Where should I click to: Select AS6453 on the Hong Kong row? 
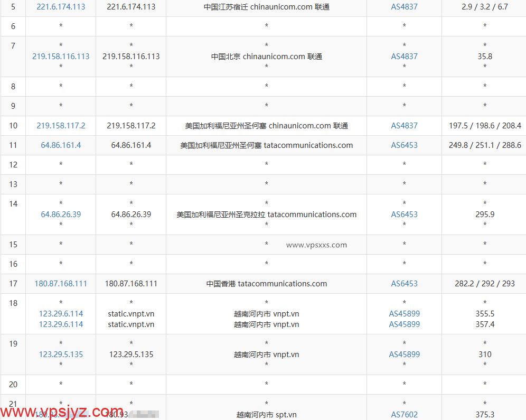tap(403, 284)
